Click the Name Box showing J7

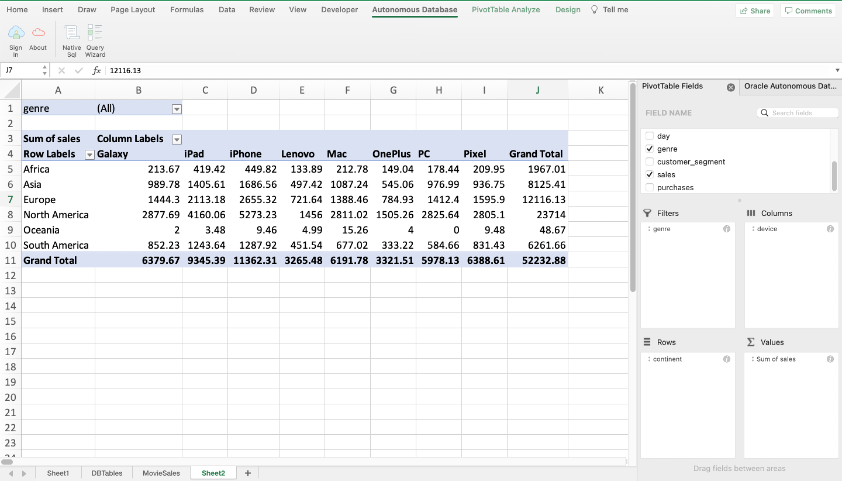[21, 70]
